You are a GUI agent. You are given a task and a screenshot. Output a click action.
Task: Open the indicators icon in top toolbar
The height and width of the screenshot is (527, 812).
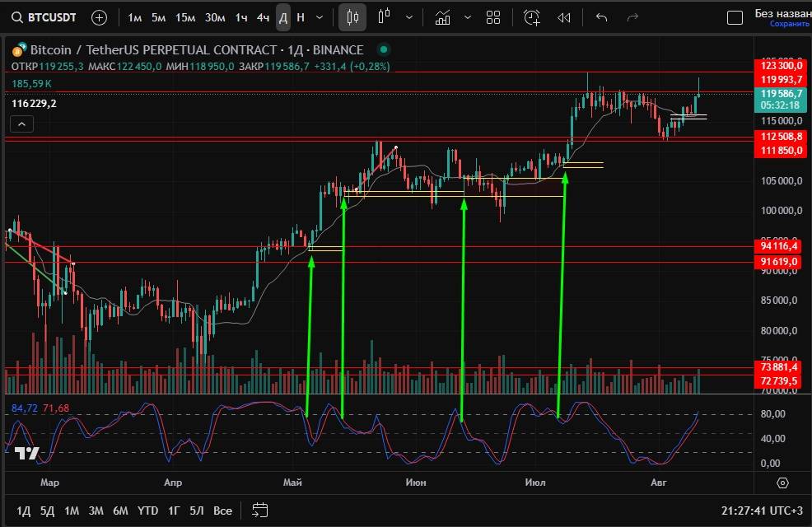tap(443, 17)
